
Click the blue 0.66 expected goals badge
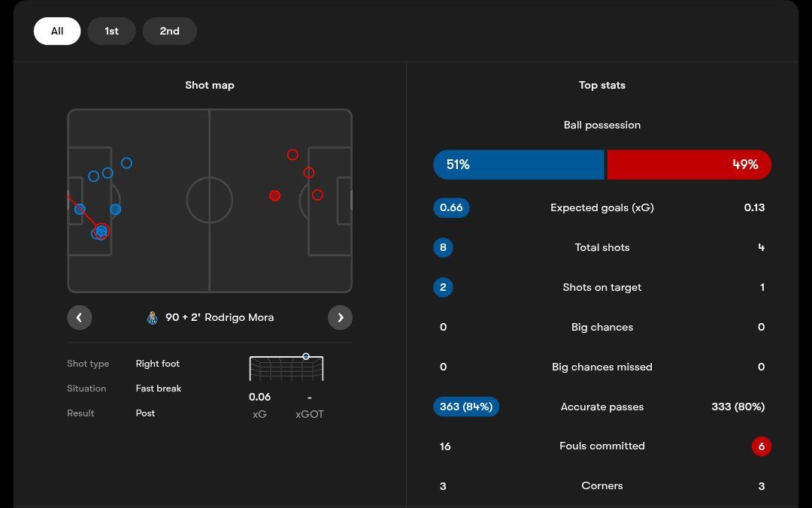point(451,207)
